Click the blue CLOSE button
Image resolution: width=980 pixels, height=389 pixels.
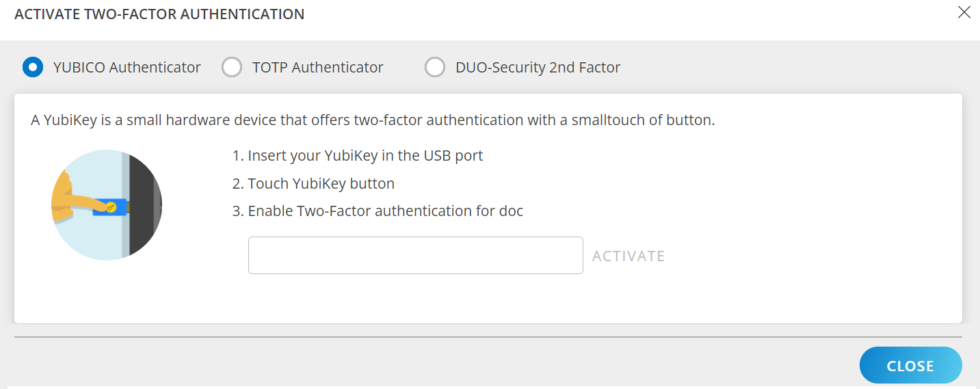[x=910, y=366]
